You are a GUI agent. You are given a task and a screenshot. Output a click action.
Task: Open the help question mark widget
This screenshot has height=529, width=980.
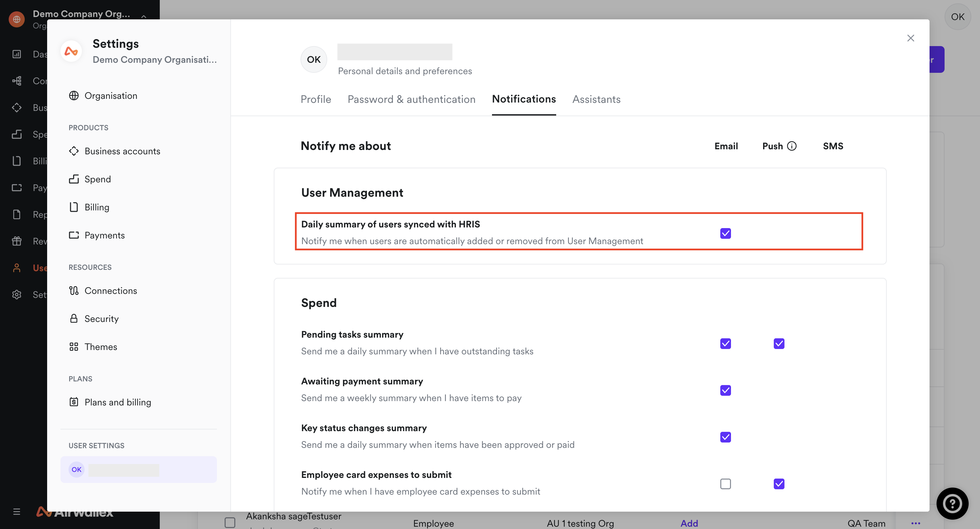point(952,504)
